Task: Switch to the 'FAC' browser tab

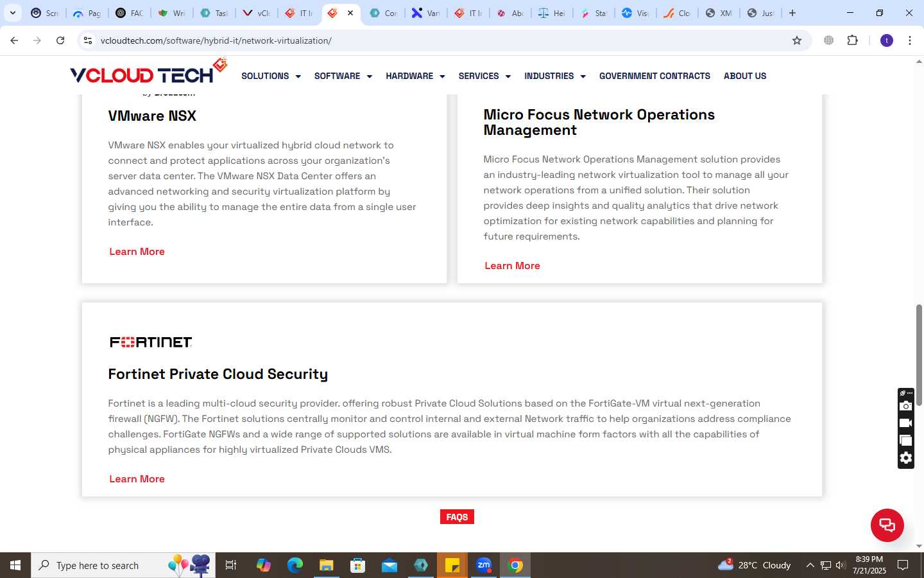Action: tap(129, 13)
